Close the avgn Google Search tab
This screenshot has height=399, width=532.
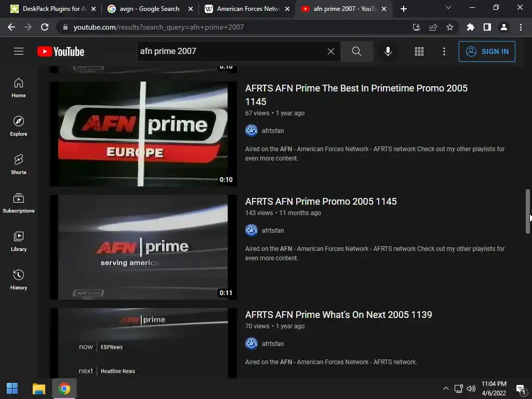pyautogui.click(x=191, y=9)
